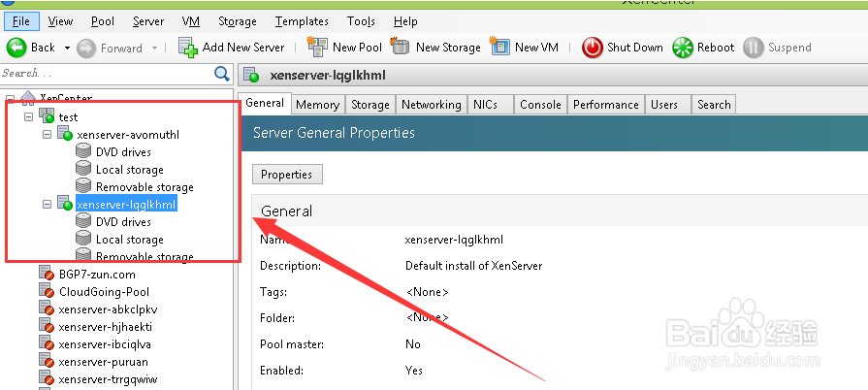
Task: Click into the Search input field
Action: 107,73
